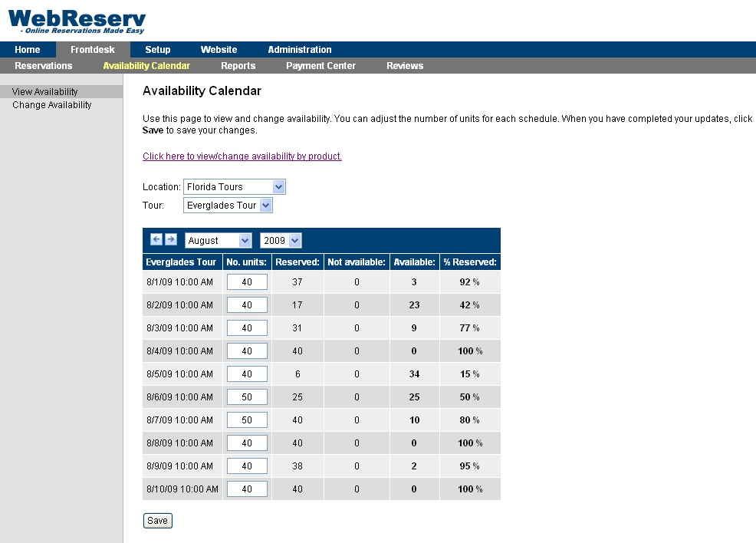This screenshot has width=756, height=543.
Task: Select Change Availability in the sidebar
Action: [52, 105]
